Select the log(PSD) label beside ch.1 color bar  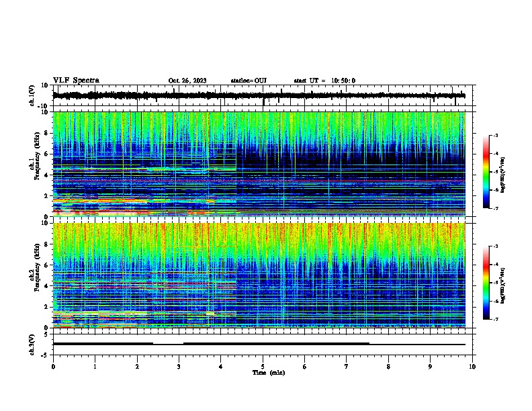(x=503, y=175)
